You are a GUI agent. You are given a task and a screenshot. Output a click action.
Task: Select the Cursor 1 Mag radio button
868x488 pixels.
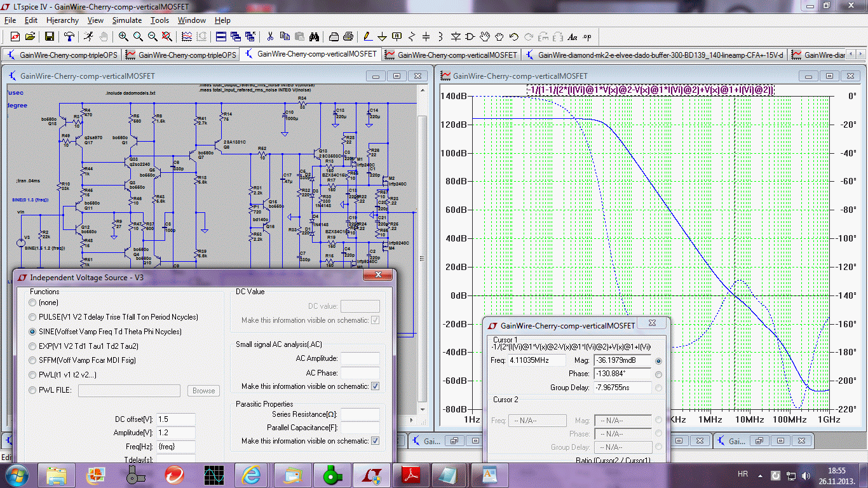[x=658, y=360]
